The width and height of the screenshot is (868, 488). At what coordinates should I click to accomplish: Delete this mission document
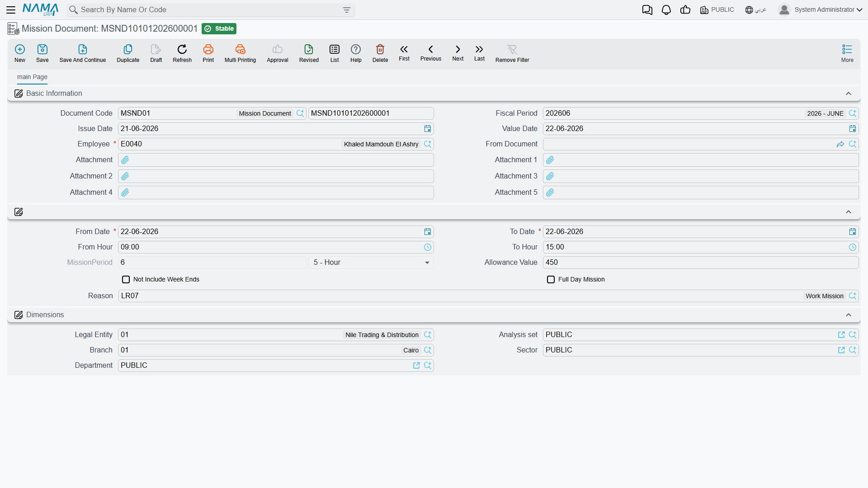(380, 53)
